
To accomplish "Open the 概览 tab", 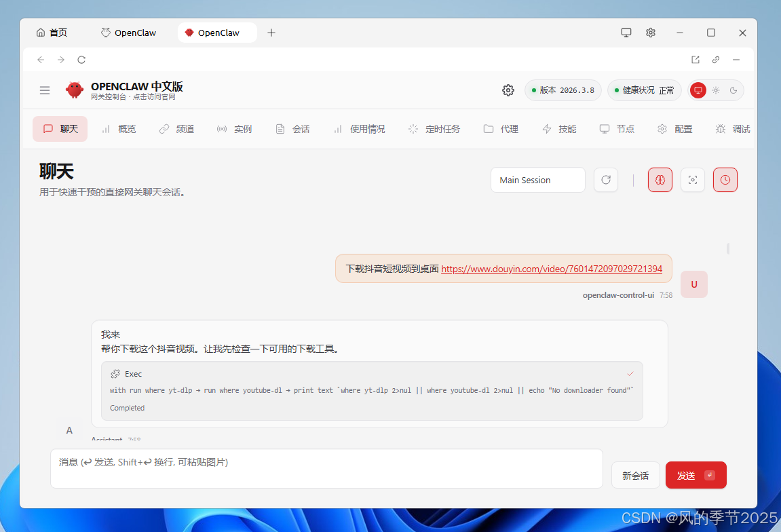I will [119, 129].
